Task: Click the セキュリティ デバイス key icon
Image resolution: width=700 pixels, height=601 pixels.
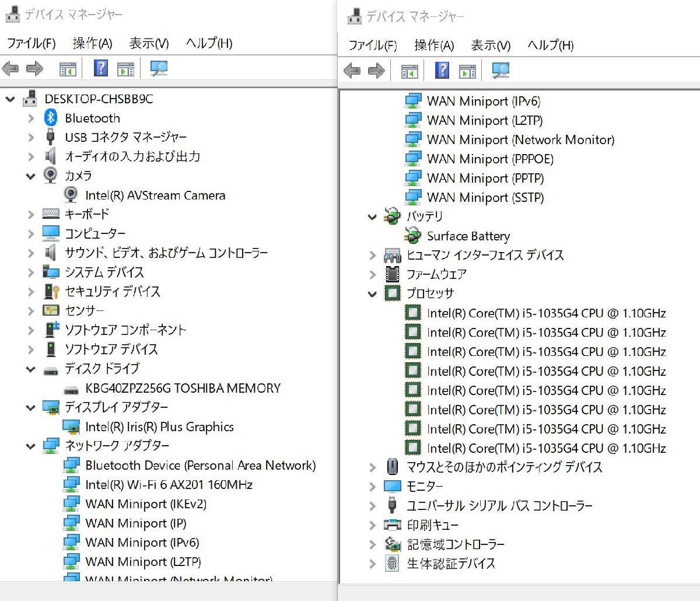Action: click(x=51, y=291)
